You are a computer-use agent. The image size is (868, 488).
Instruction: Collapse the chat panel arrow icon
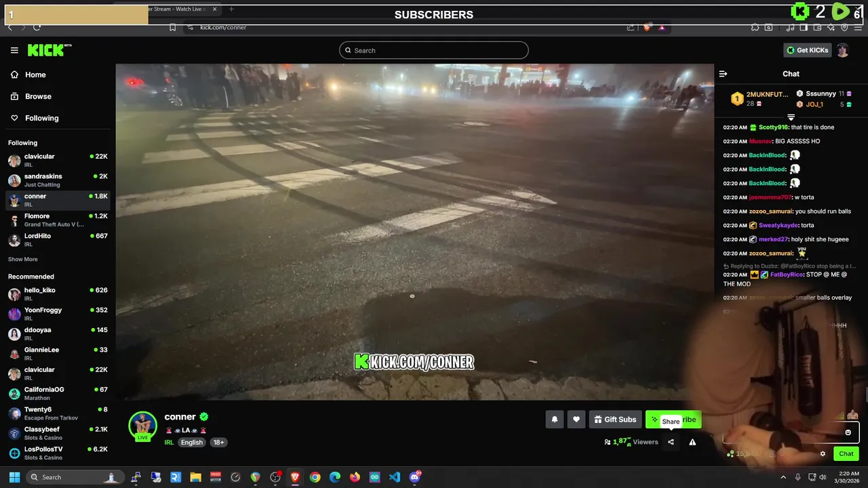coord(723,74)
